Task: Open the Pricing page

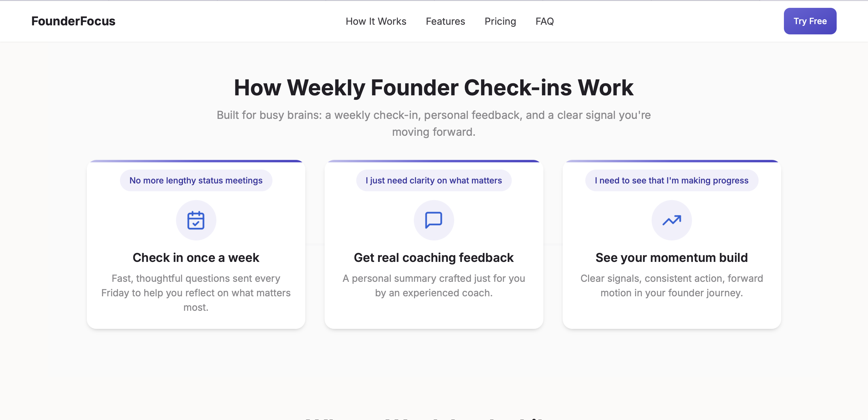Action: [500, 21]
